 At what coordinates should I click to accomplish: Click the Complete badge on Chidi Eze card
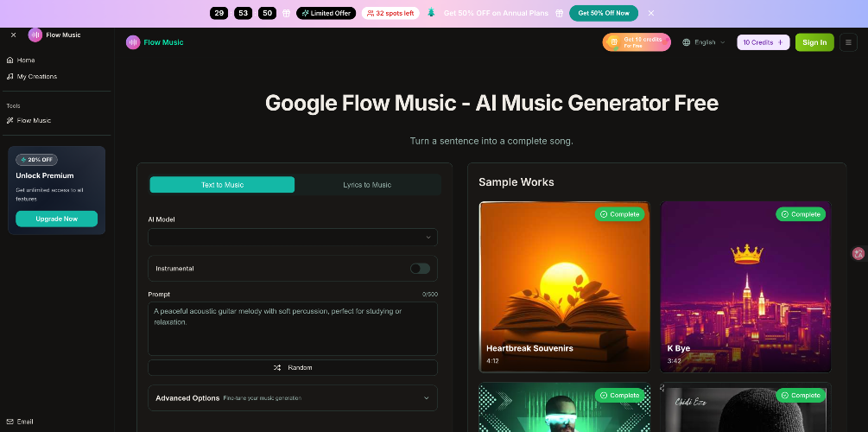pyautogui.click(x=801, y=396)
